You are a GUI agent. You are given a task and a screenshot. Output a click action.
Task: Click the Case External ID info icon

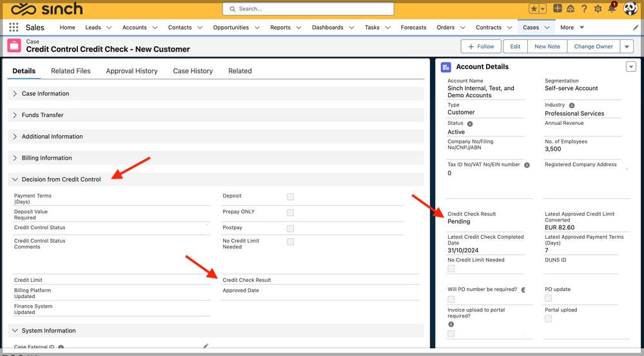[x=61, y=347]
